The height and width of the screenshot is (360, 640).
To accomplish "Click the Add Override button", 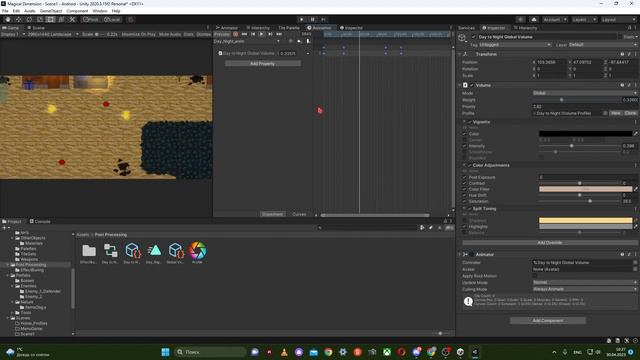I will [549, 242].
